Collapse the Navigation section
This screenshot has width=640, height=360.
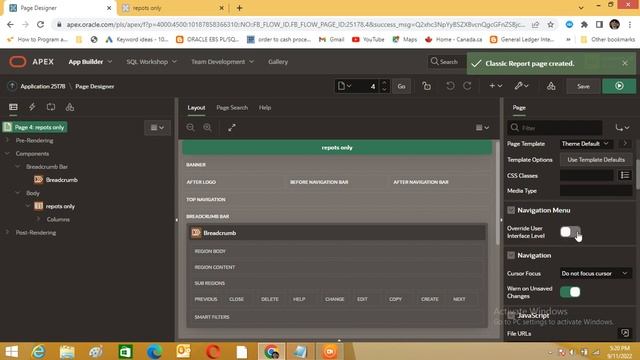click(x=511, y=255)
